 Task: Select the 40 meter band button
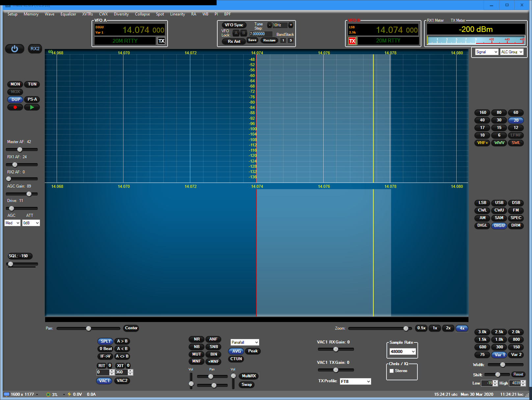[x=482, y=120]
